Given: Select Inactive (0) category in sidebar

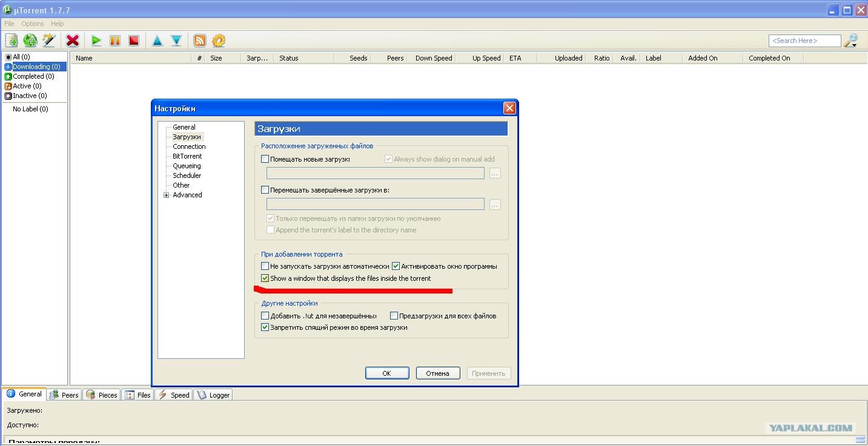Looking at the screenshot, I should (25, 96).
